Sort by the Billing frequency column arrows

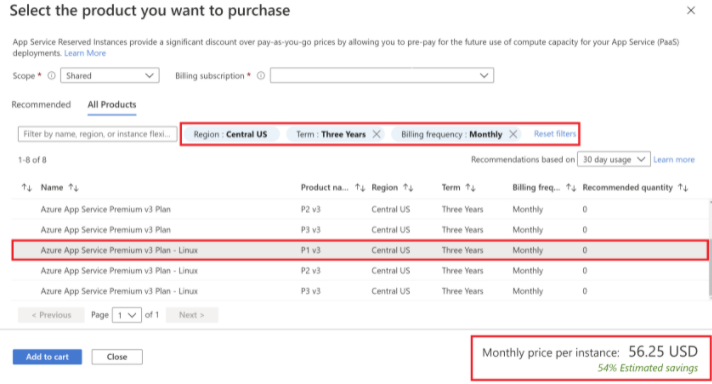click(x=571, y=187)
